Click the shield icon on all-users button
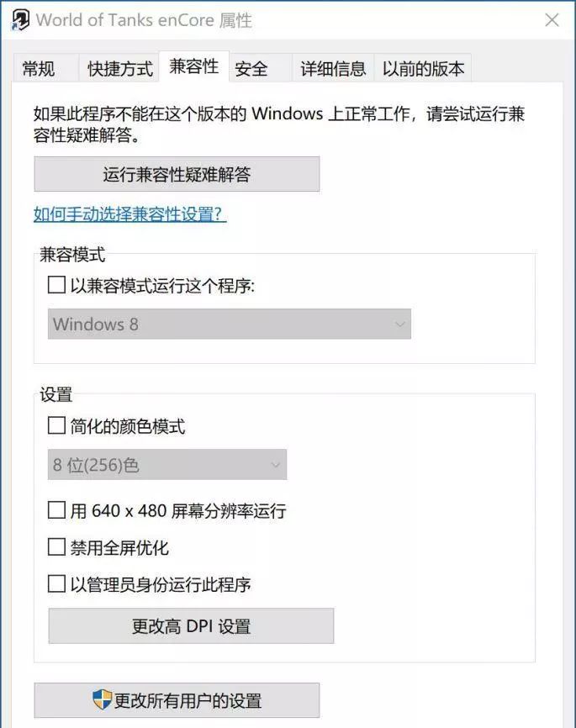 (x=102, y=699)
